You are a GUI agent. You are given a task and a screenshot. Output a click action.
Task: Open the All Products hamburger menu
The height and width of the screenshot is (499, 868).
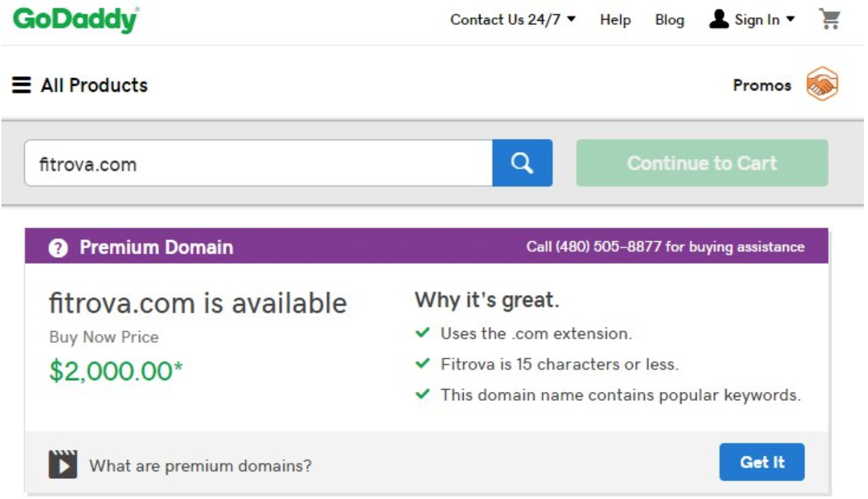coord(80,85)
